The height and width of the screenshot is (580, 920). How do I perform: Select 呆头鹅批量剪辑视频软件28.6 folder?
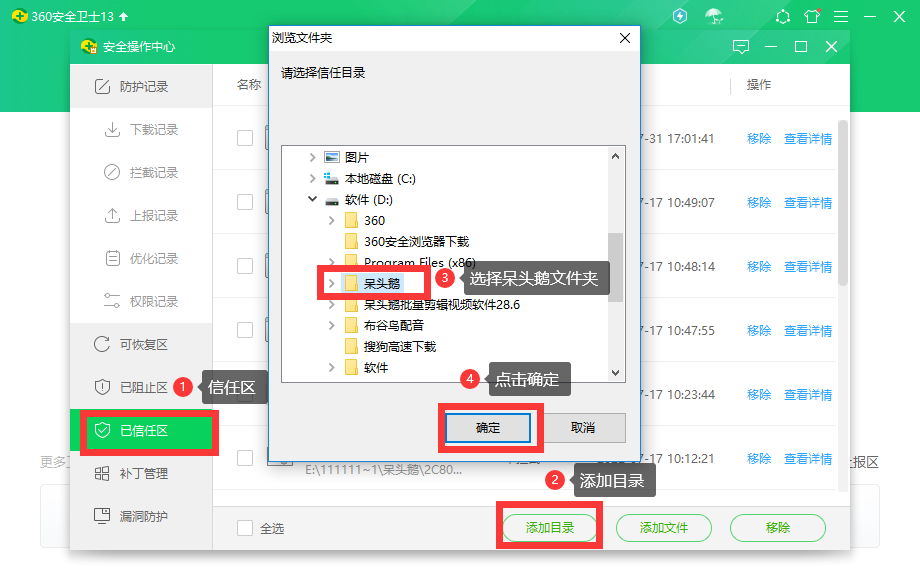441,305
